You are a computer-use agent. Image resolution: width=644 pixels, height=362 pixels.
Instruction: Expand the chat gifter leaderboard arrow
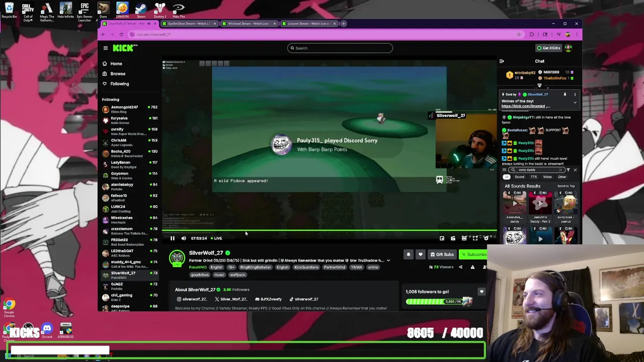(x=539, y=86)
